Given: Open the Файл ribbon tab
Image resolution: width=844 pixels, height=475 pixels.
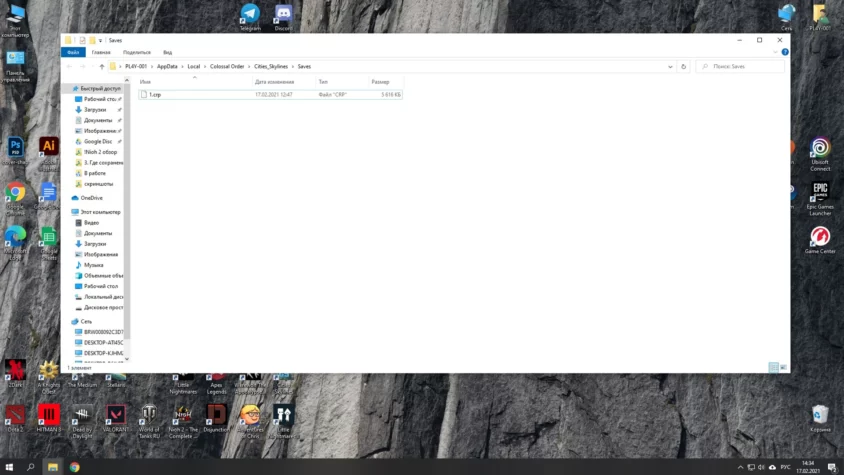Looking at the screenshot, I should click(72, 52).
